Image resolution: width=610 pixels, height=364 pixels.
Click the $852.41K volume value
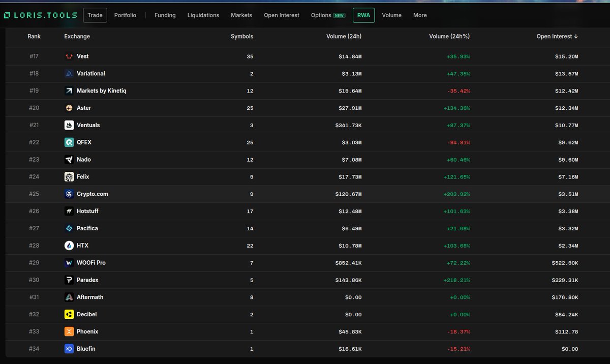click(x=349, y=263)
